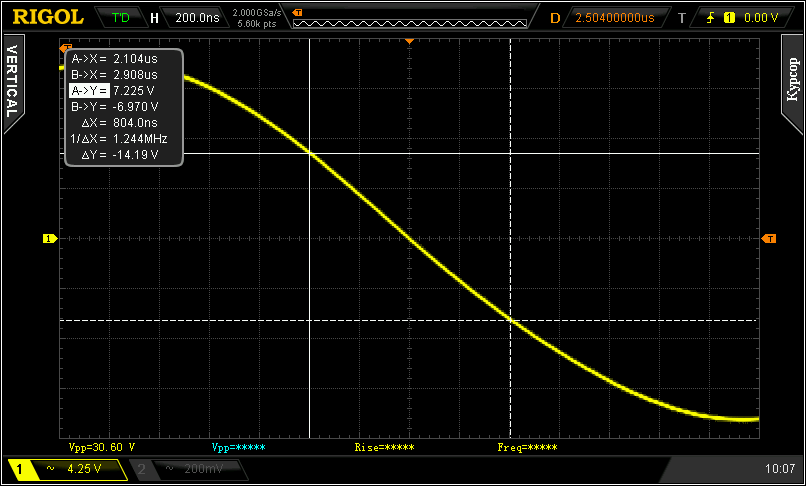Click the 2.000GSa/s sample rate readout
The width and height of the screenshot is (806, 486).
[x=257, y=12]
